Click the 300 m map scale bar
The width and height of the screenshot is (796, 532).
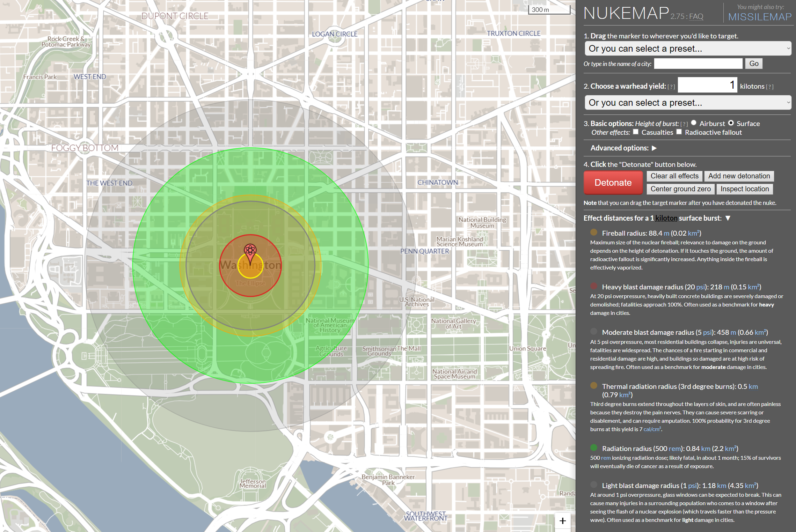click(549, 10)
